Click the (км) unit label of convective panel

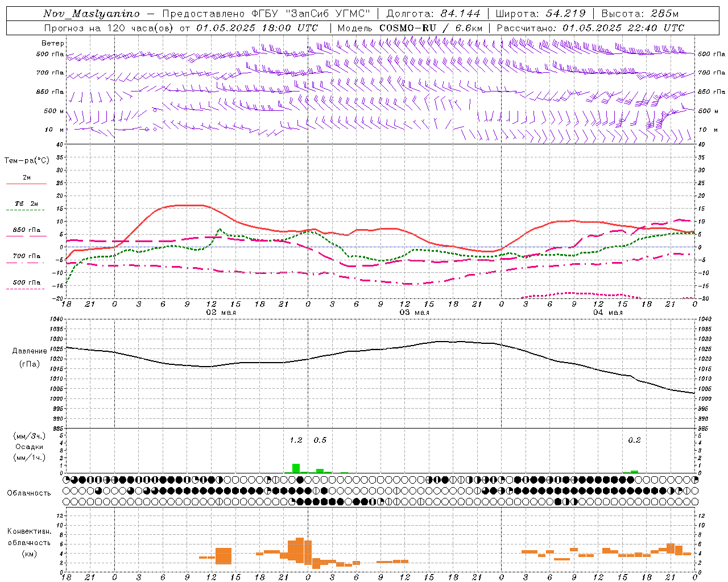(29, 554)
